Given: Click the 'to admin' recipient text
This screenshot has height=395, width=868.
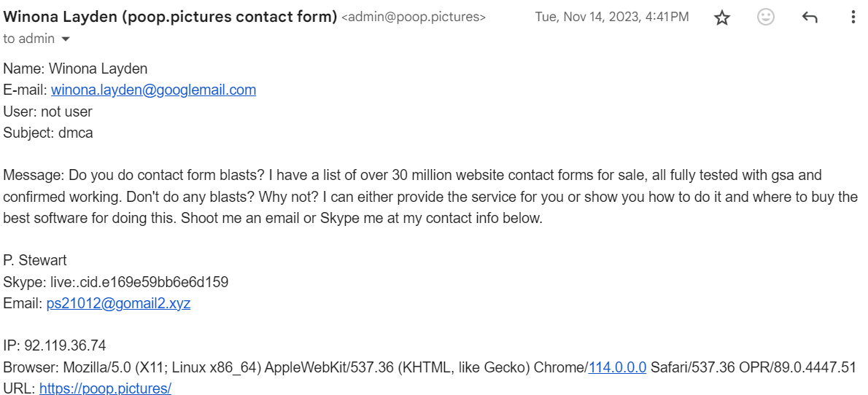Looking at the screenshot, I should (x=28, y=39).
